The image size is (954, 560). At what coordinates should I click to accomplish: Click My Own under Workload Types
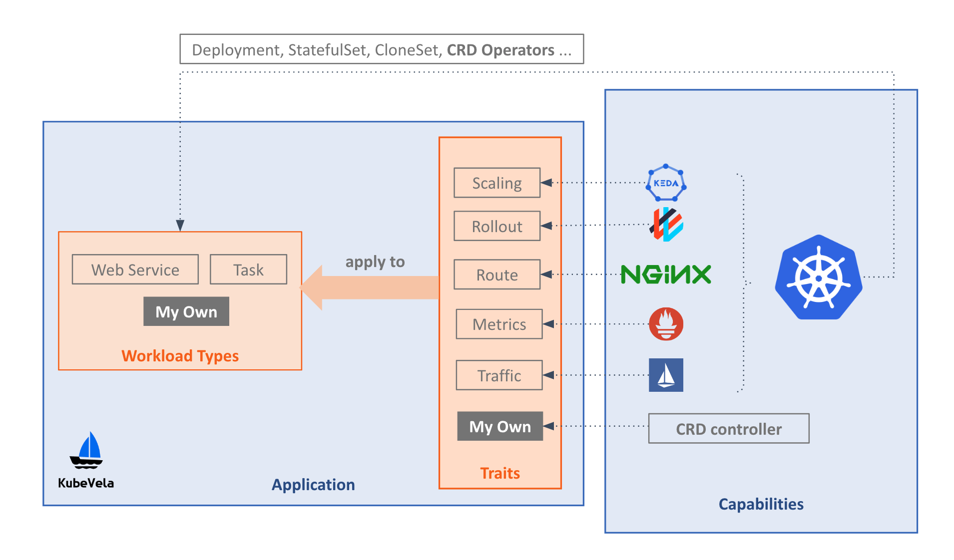click(186, 311)
